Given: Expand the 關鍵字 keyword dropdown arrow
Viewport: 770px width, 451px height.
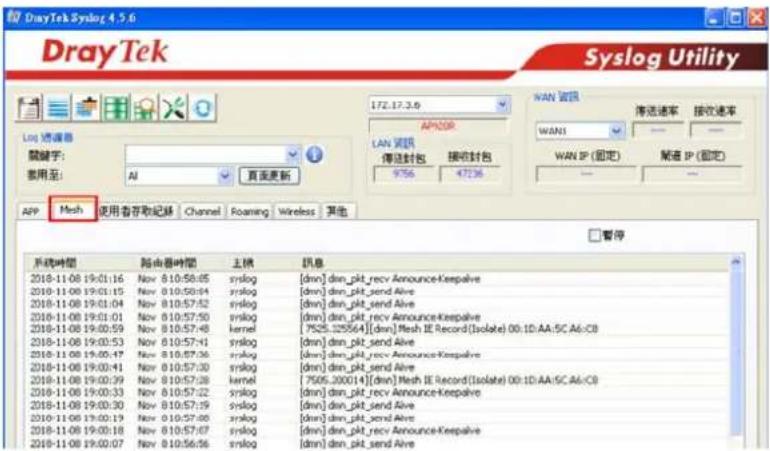Looking at the screenshot, I should 293,155.
